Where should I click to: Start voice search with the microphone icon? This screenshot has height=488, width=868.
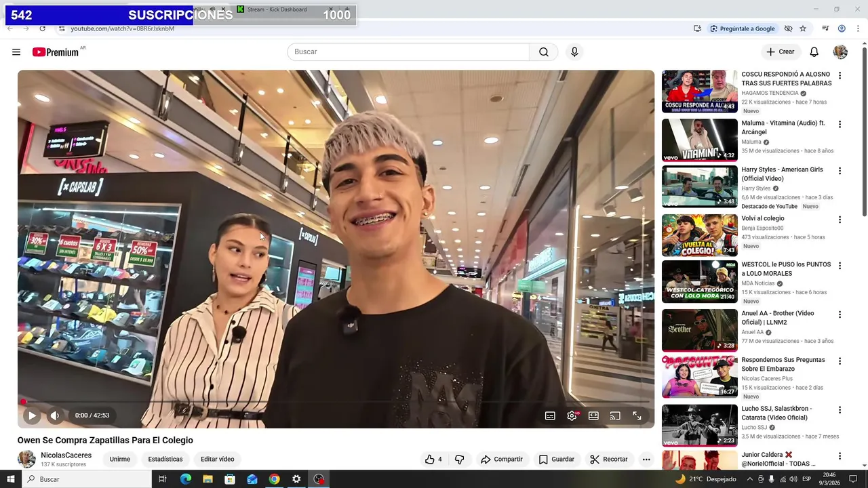[x=574, y=52]
